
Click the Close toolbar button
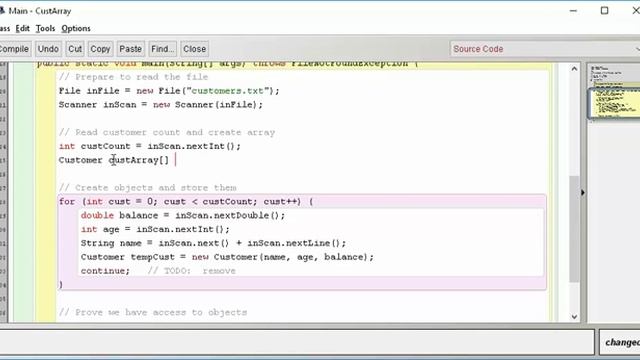tap(195, 49)
